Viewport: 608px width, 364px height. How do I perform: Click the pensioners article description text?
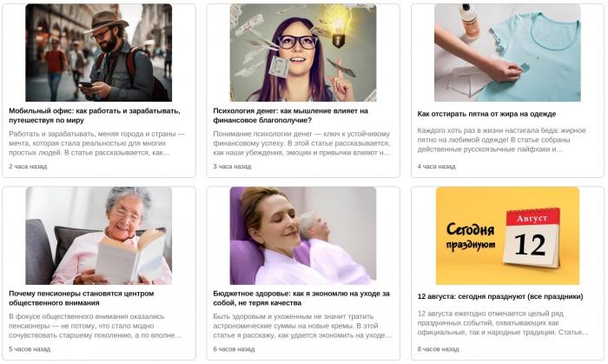(x=96, y=326)
